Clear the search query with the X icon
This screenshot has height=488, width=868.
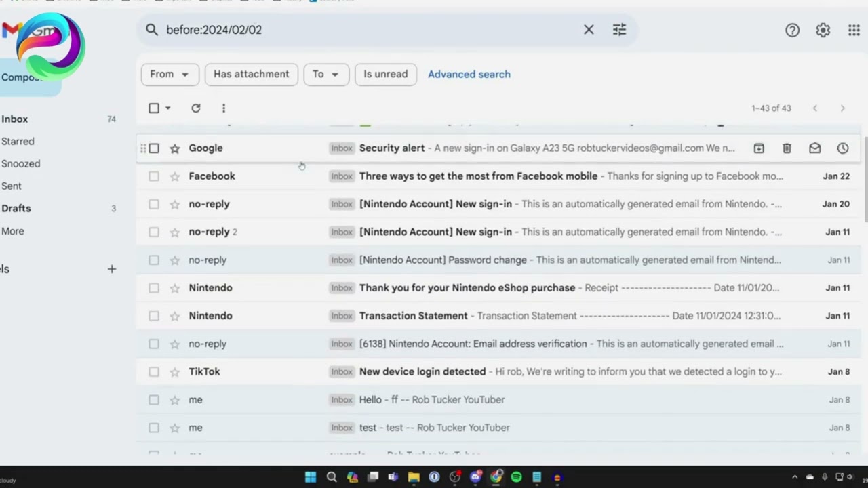pos(589,30)
